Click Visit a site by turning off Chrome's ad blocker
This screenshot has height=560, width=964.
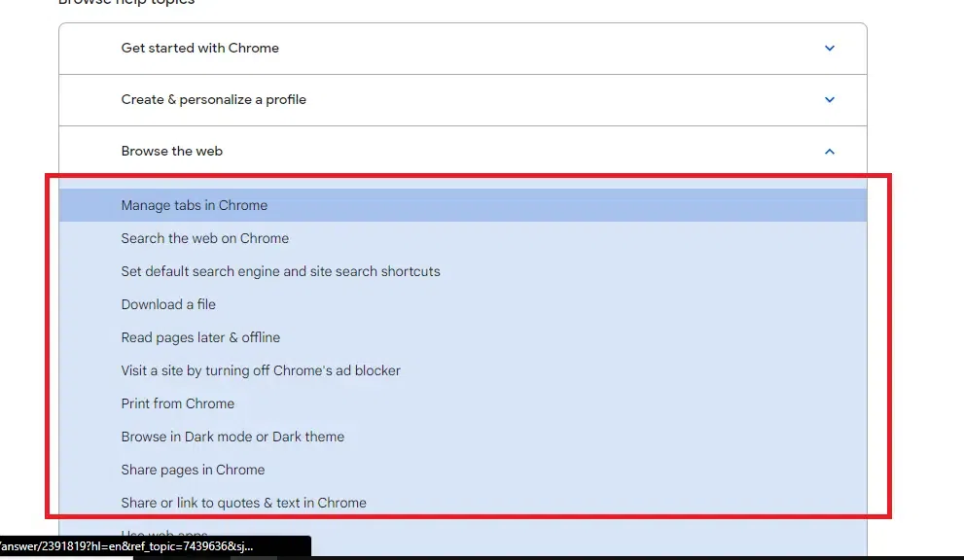[x=261, y=370]
